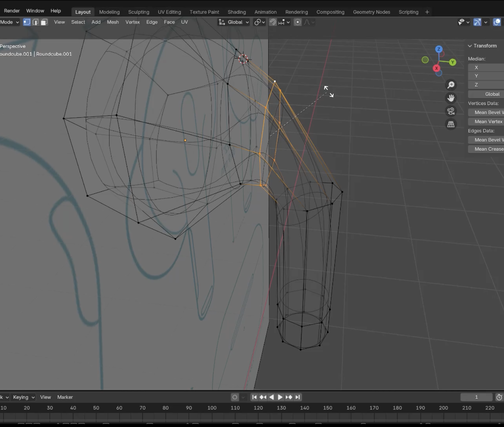The width and height of the screenshot is (504, 427).
Task: Switch to edge select mode
Action: pos(35,22)
